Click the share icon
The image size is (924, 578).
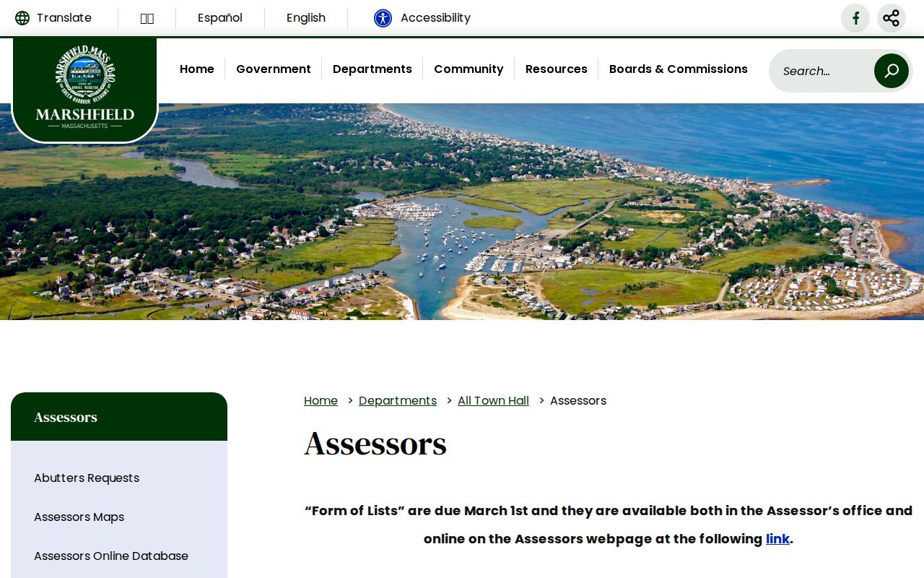(892, 18)
